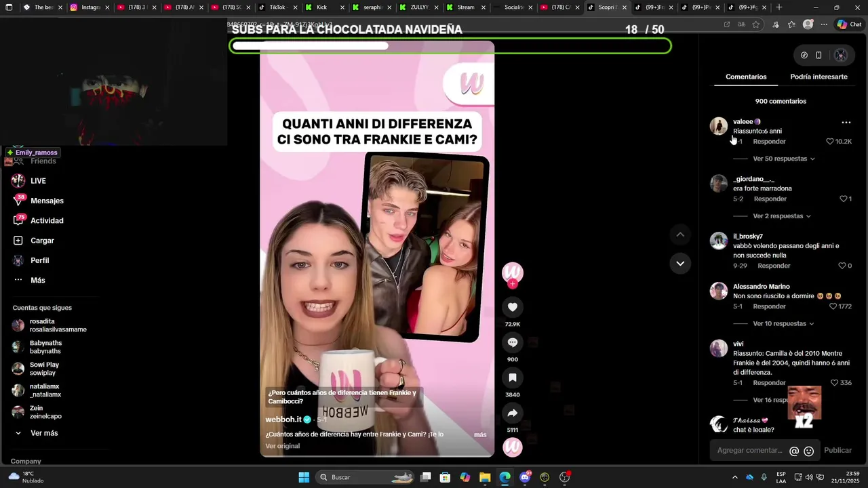Open the video comments bubble icon

[513, 342]
